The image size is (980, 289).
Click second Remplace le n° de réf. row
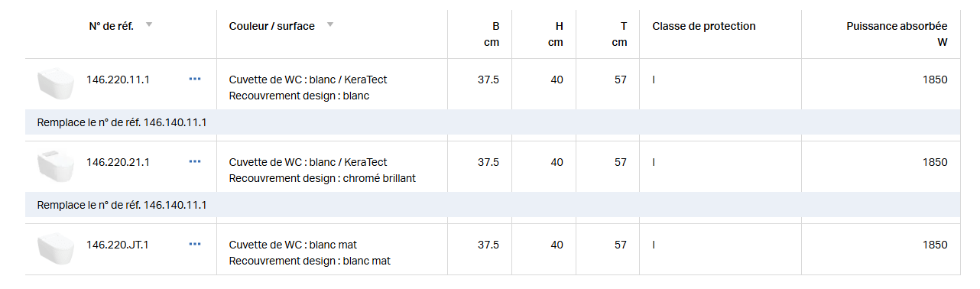(492, 205)
